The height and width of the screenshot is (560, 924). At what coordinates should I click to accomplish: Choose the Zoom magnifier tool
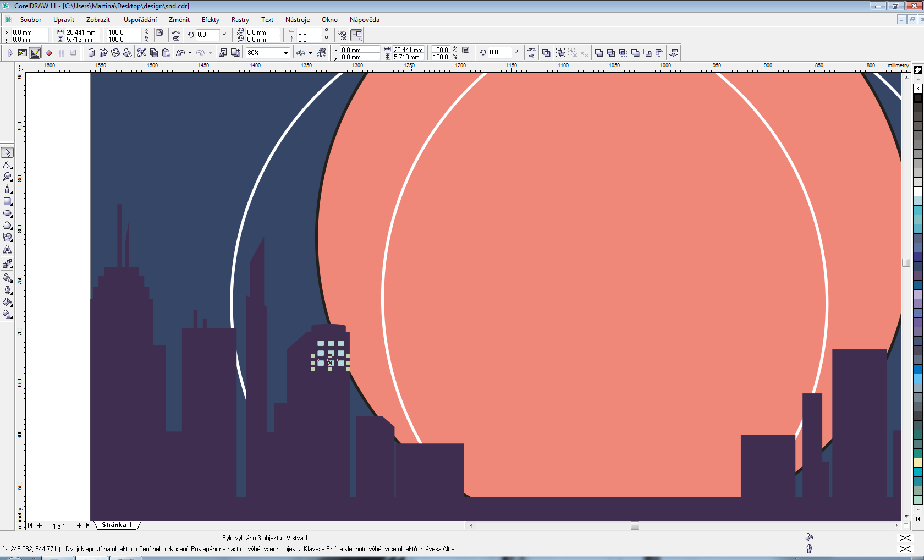pyautogui.click(x=8, y=177)
